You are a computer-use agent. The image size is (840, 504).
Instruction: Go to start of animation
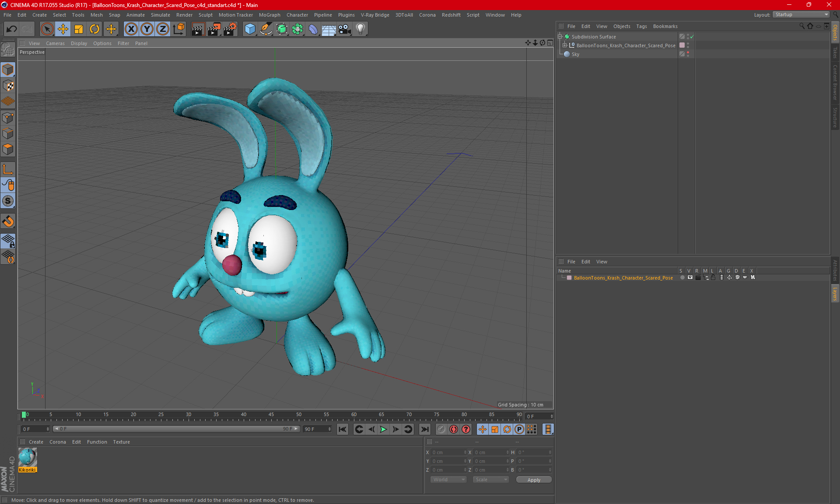pos(343,429)
